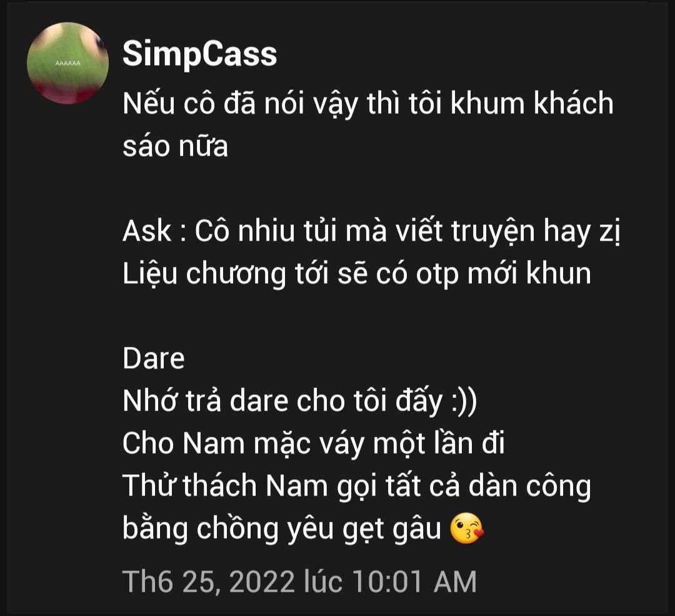
Task: Select the words gẹt gâu before the emoji
Action: click(392, 530)
